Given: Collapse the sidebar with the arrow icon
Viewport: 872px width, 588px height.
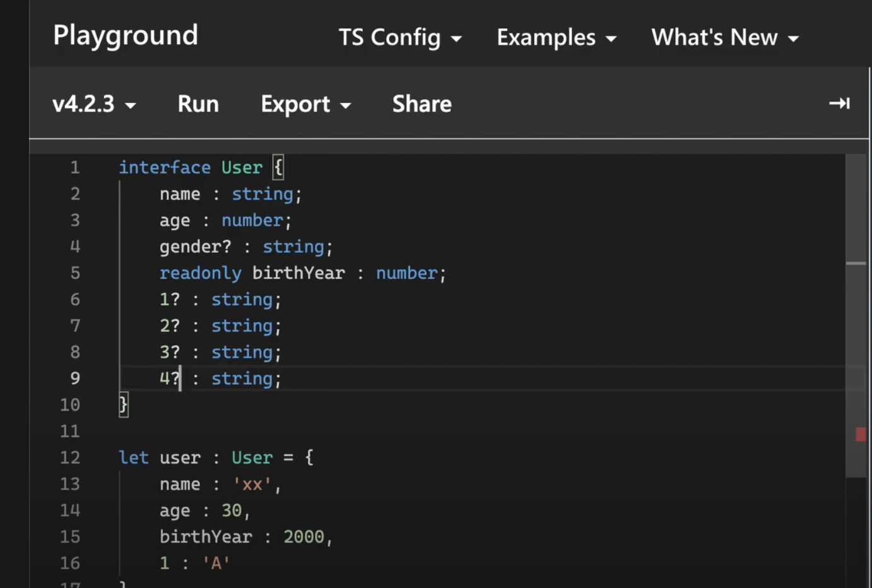Looking at the screenshot, I should (x=839, y=103).
